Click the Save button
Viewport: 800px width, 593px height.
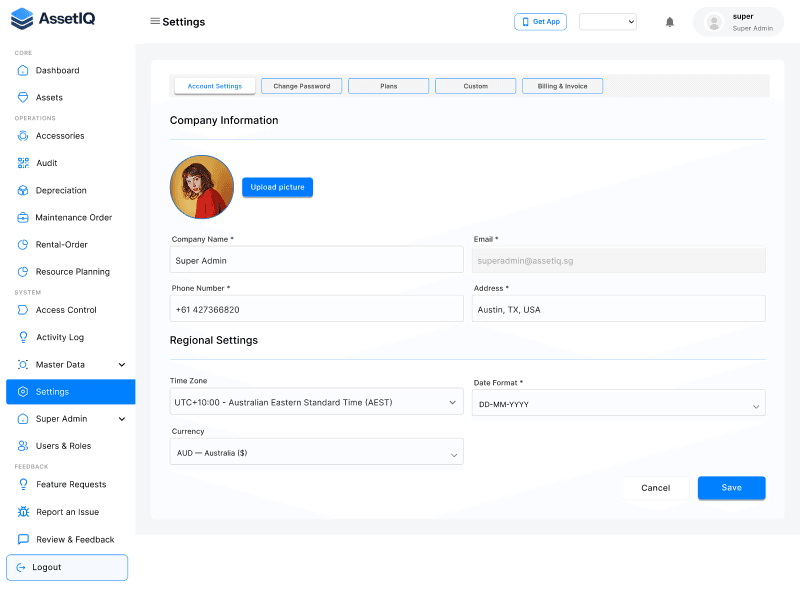[x=731, y=488]
